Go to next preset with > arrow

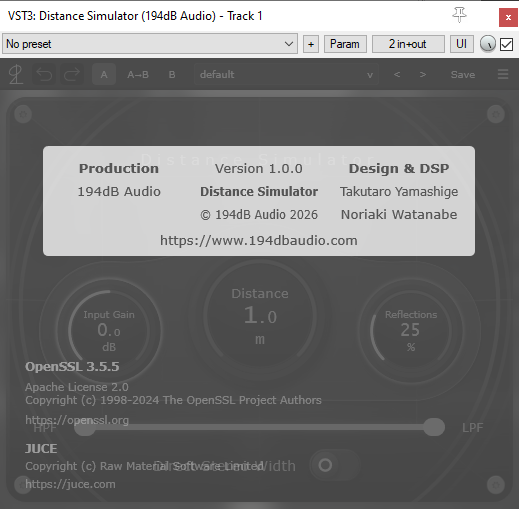pyautogui.click(x=423, y=74)
